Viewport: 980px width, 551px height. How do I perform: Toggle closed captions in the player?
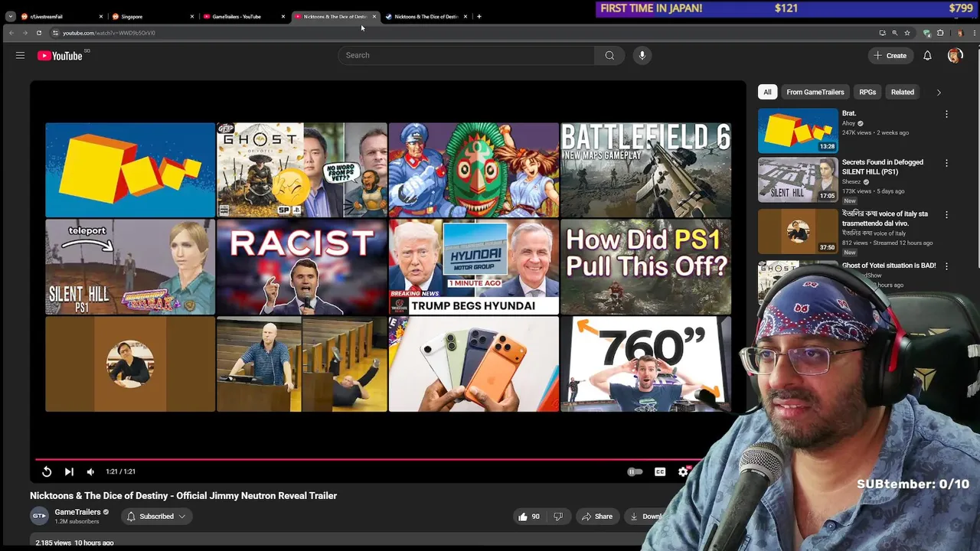click(660, 471)
